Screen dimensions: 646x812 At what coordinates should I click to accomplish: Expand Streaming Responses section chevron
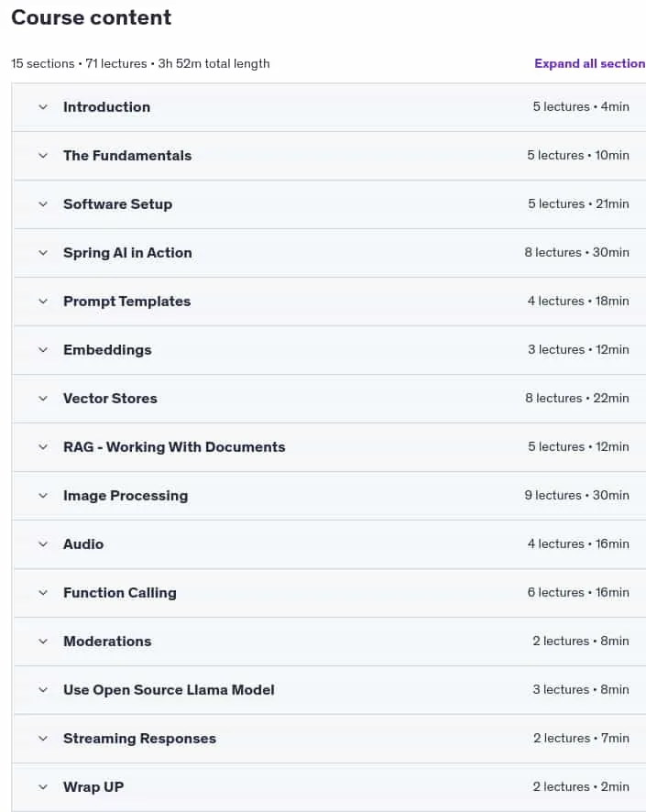click(x=43, y=739)
